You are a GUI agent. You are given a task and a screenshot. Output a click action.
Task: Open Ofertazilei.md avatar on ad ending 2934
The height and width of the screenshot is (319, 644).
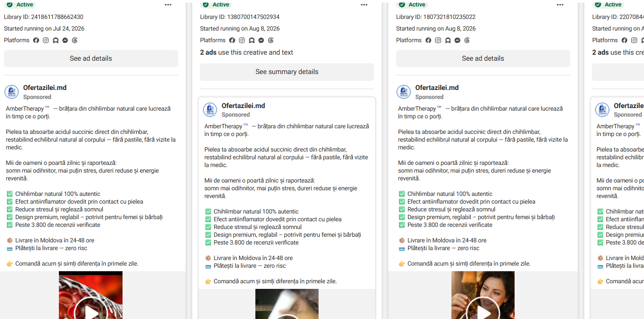210,110
